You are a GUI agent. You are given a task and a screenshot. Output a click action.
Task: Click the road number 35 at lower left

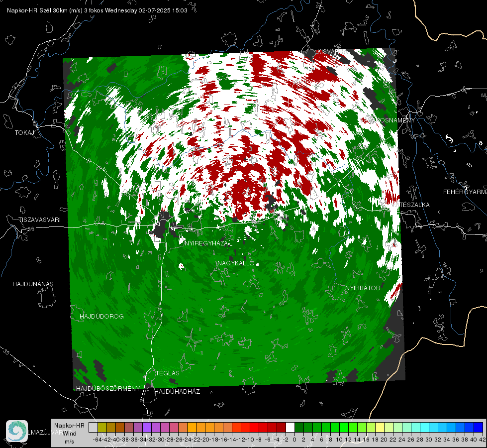coord(6,352)
